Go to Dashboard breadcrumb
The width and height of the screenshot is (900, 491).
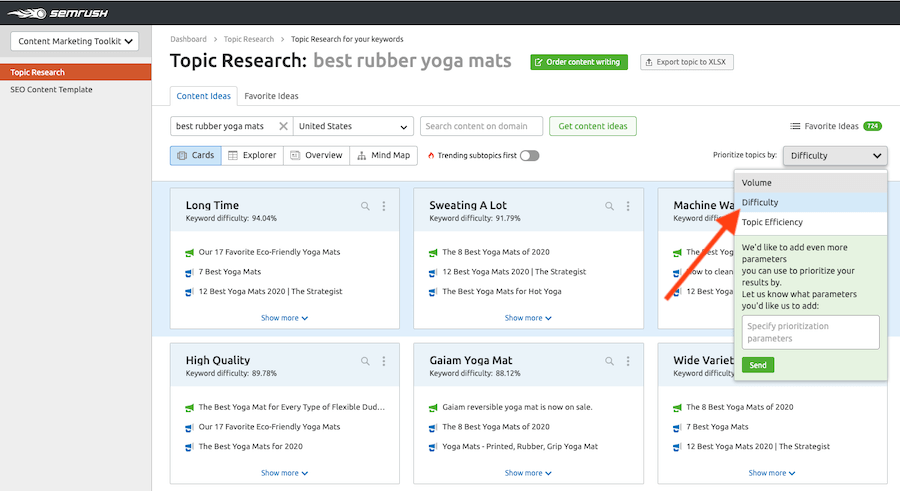pos(188,39)
